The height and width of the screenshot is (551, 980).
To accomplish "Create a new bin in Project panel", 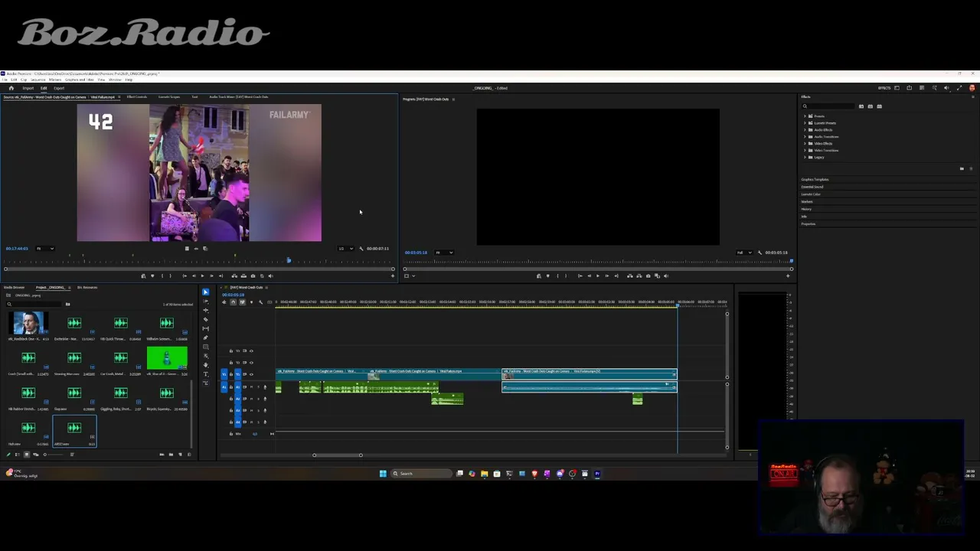I will [171, 455].
